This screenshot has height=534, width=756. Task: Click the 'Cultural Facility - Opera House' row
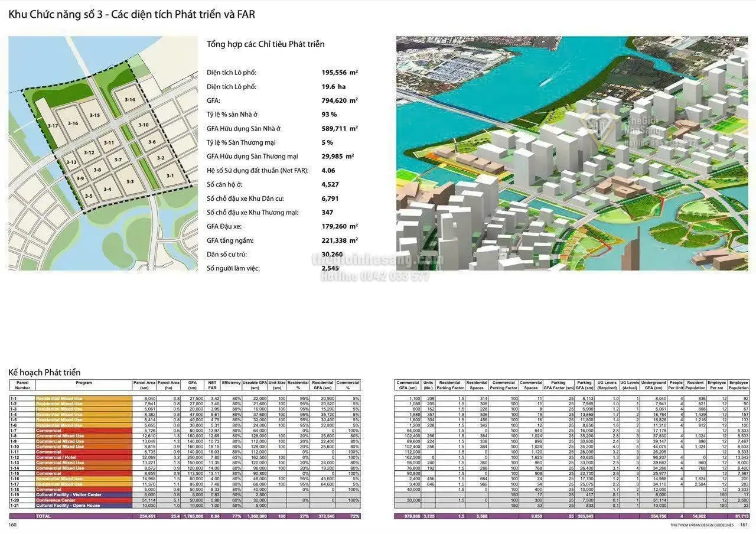point(83,506)
